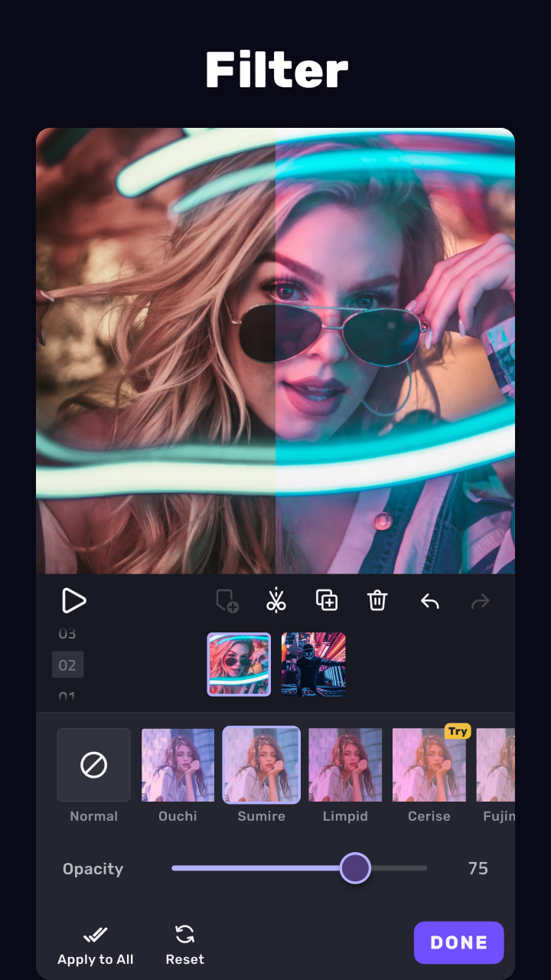Select the woman with sunglasses clip thumbnail

[239, 665]
